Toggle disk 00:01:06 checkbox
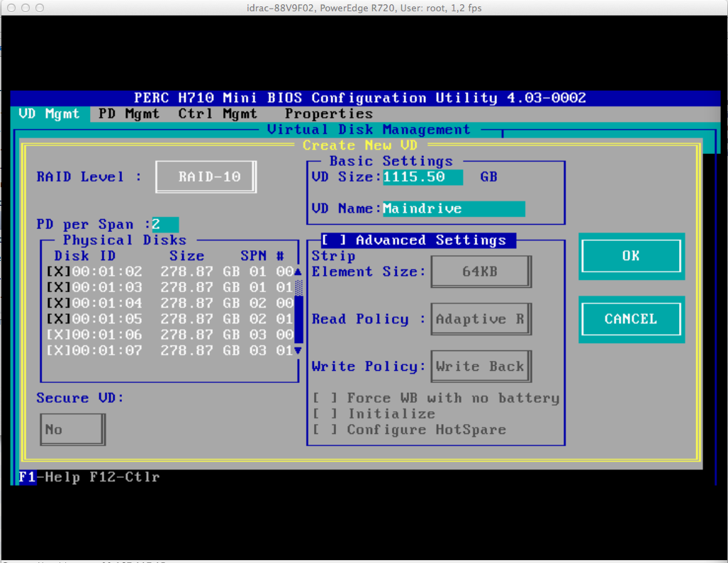728x563 pixels. click(58, 335)
